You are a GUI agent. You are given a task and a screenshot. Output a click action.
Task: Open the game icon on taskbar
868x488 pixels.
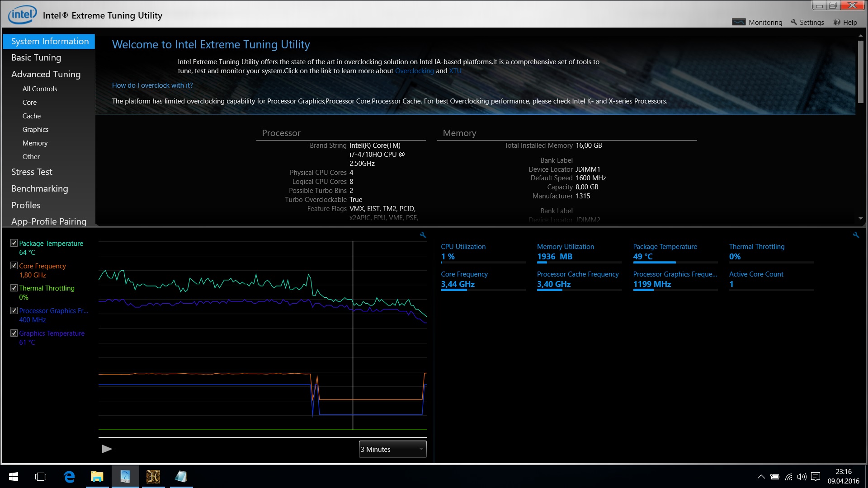(153, 477)
